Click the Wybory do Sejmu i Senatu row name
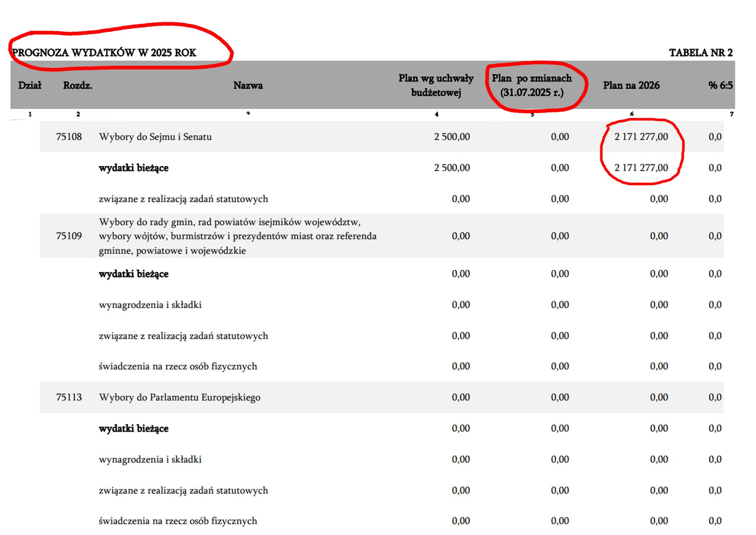 coord(155,137)
